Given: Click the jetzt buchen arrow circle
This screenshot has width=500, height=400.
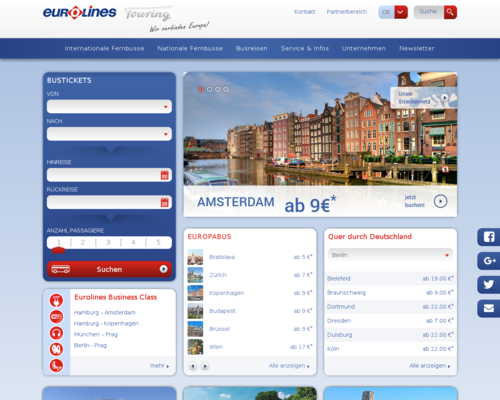Looking at the screenshot, I should 440,201.
